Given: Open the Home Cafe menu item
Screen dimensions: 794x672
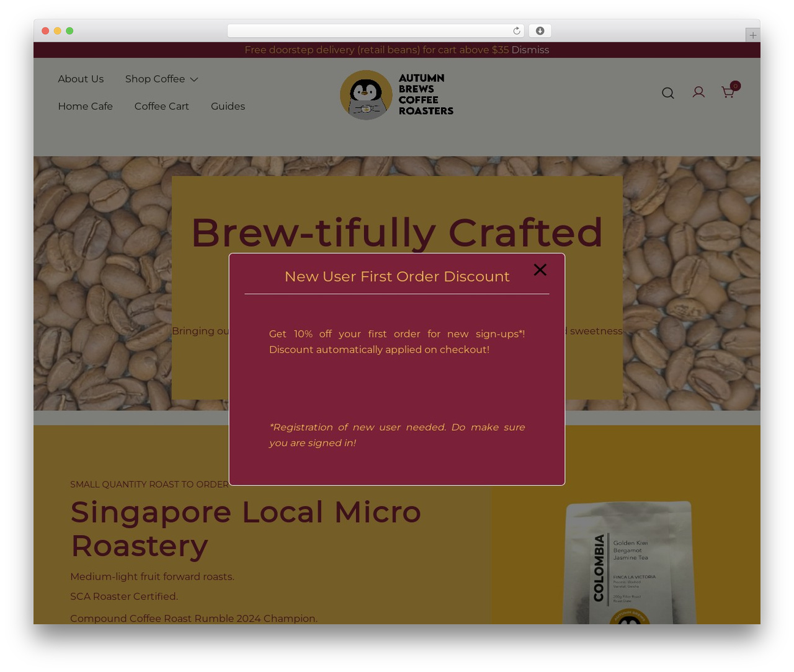Looking at the screenshot, I should coord(86,106).
